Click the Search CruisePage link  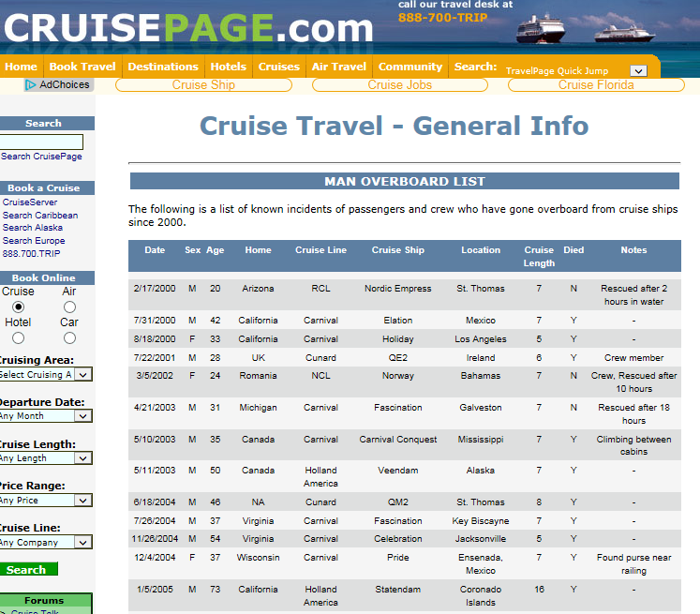coord(41,157)
